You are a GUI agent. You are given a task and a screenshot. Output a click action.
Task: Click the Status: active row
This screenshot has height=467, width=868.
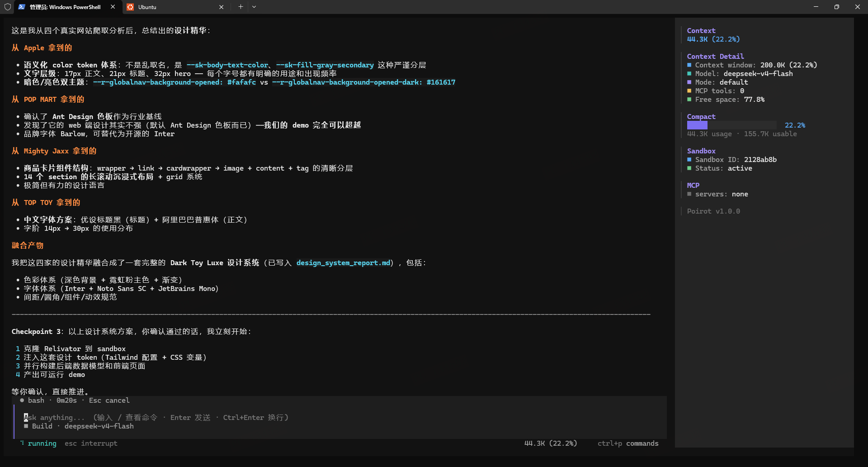tap(720, 168)
